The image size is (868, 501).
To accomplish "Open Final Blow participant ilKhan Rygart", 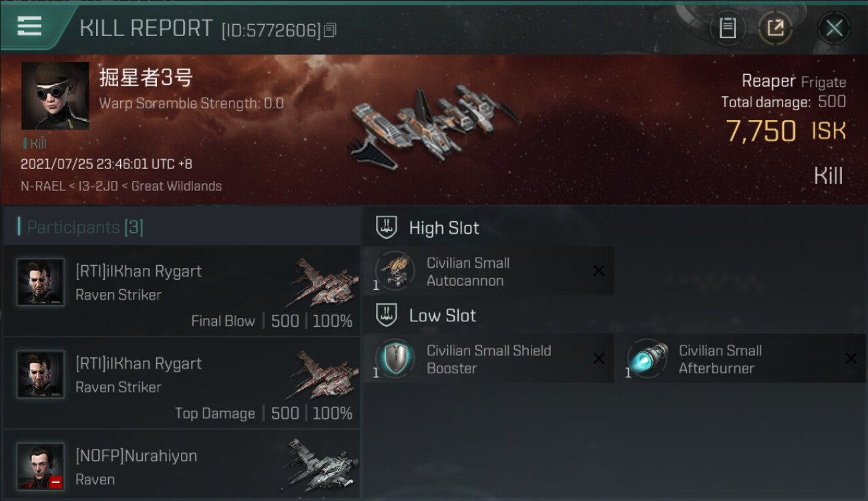I will pyautogui.click(x=182, y=291).
